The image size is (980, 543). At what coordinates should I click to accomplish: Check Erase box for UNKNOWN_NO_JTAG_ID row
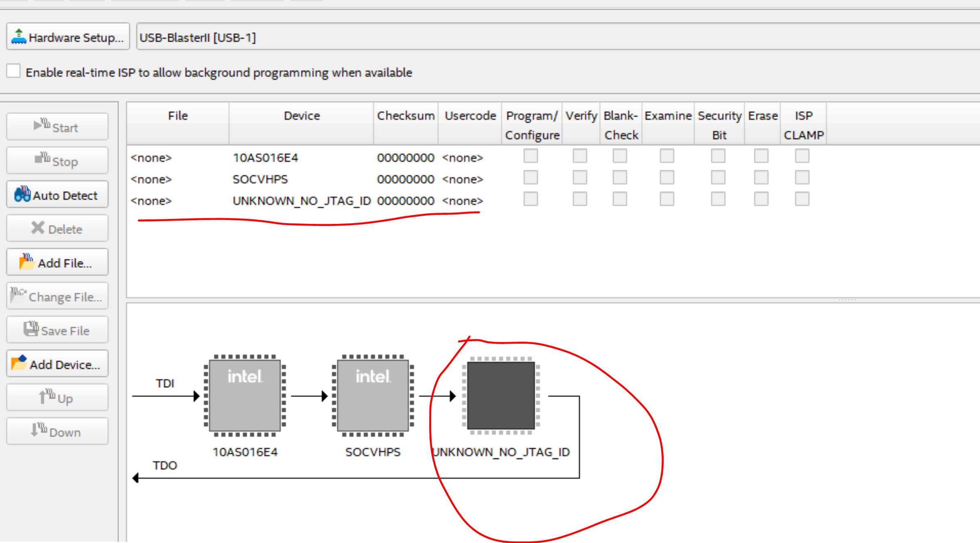tap(761, 199)
